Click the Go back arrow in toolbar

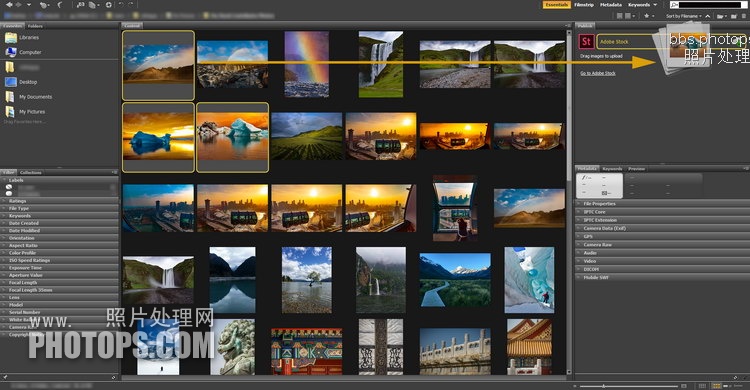(x=9, y=5)
